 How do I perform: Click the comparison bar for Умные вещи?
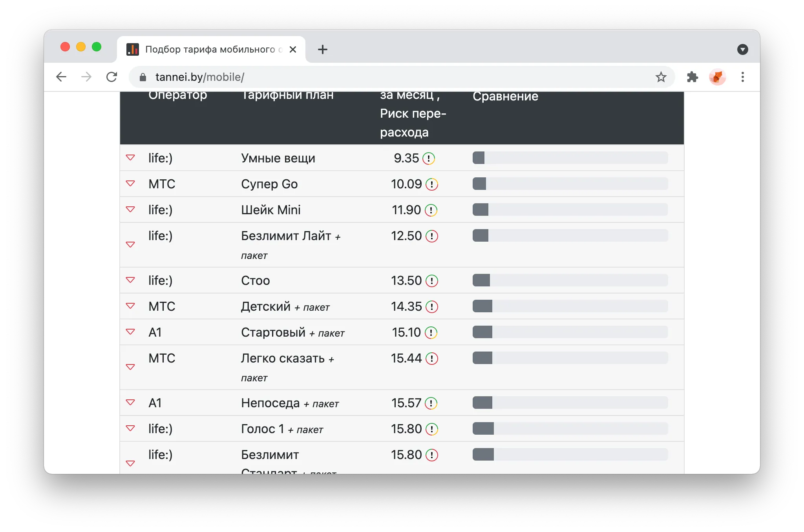(570, 158)
